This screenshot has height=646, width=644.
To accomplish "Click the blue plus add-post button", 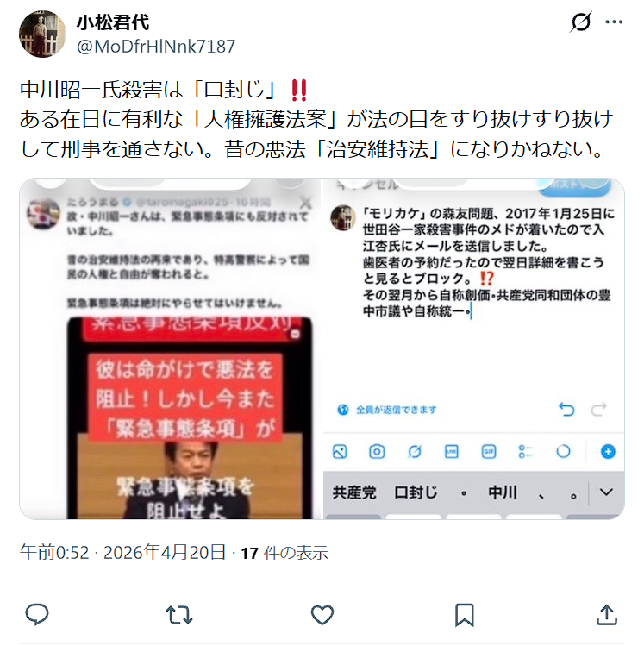I will [608, 452].
